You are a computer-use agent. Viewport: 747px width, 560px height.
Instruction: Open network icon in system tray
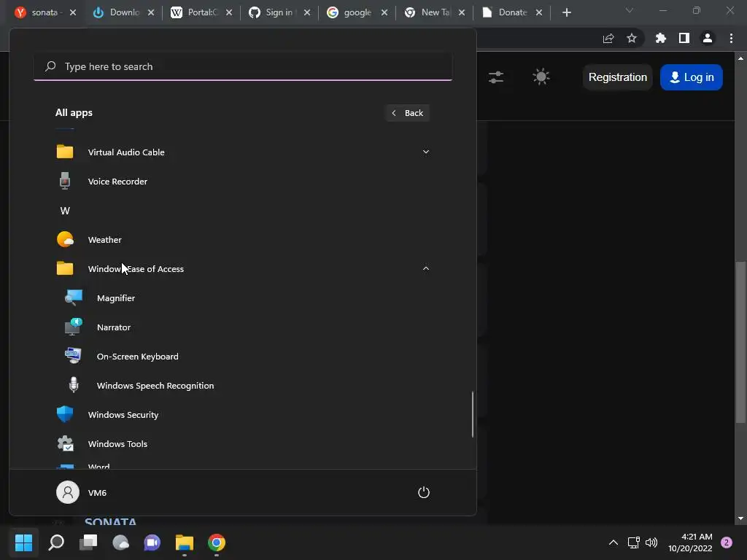(x=634, y=542)
